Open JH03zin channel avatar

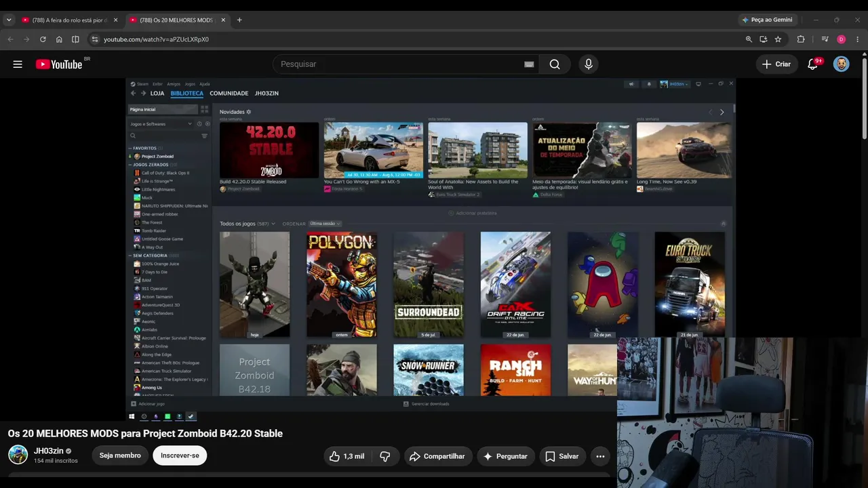point(18,455)
